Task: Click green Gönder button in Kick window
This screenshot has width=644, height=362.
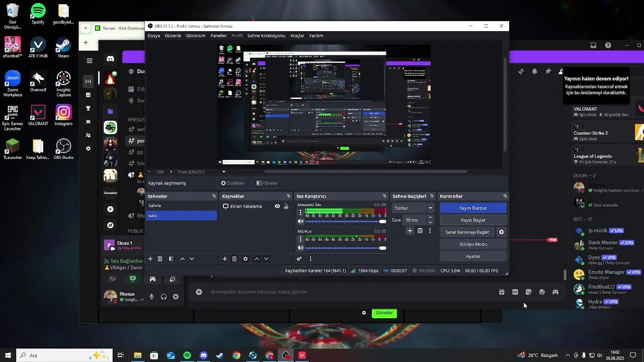Action: pyautogui.click(x=384, y=313)
